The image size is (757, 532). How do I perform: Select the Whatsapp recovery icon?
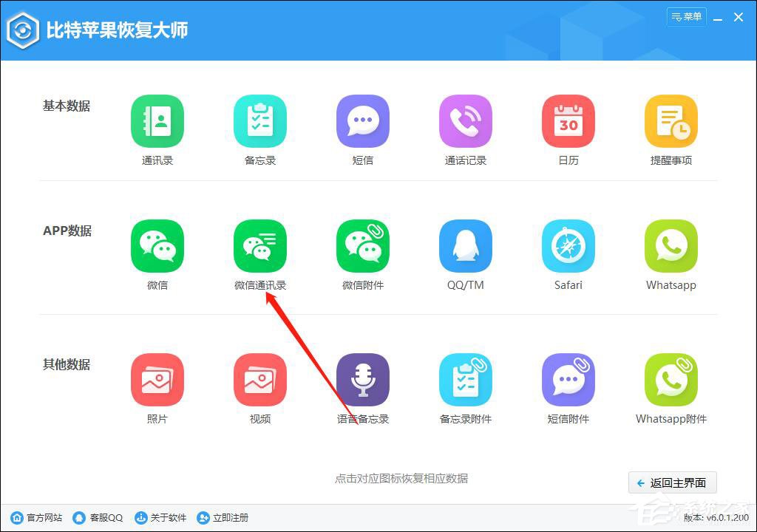[671, 246]
